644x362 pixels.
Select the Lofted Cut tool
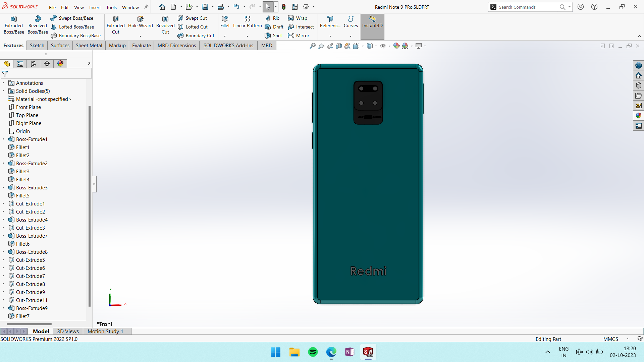(x=193, y=27)
